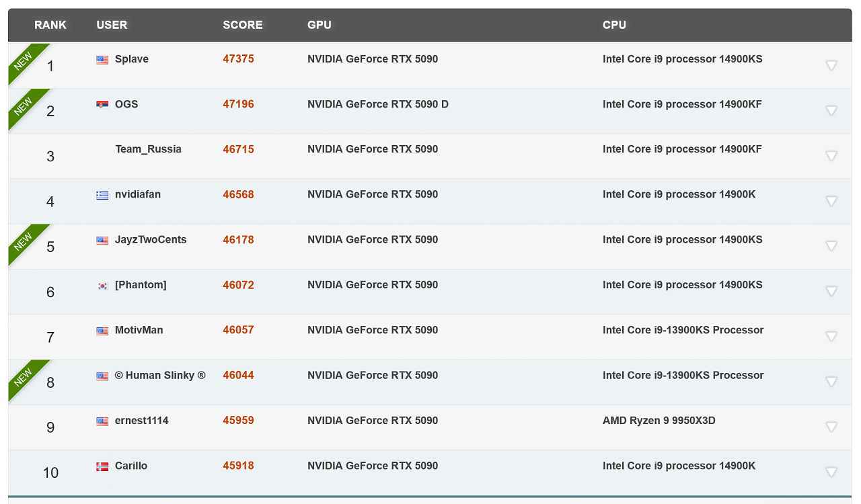Image resolution: width=861 pixels, height=504 pixels.
Task: Open the [Phantom] user profile
Action: [x=141, y=285]
